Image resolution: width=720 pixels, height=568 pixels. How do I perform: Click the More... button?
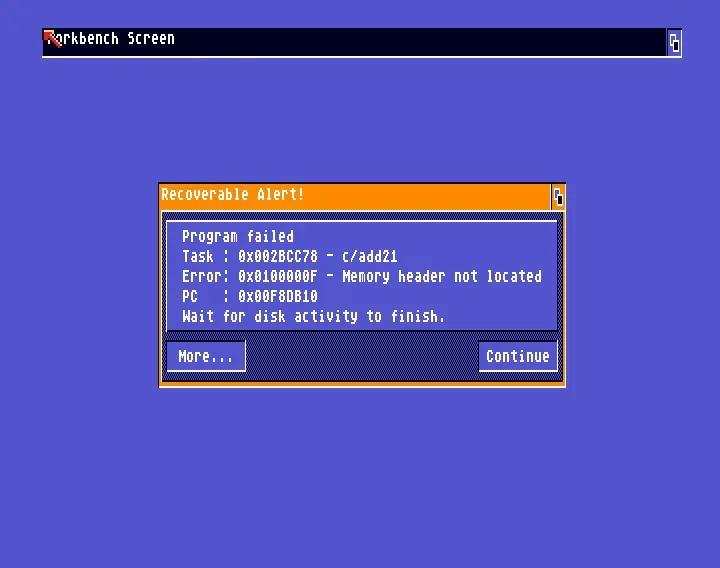(206, 356)
